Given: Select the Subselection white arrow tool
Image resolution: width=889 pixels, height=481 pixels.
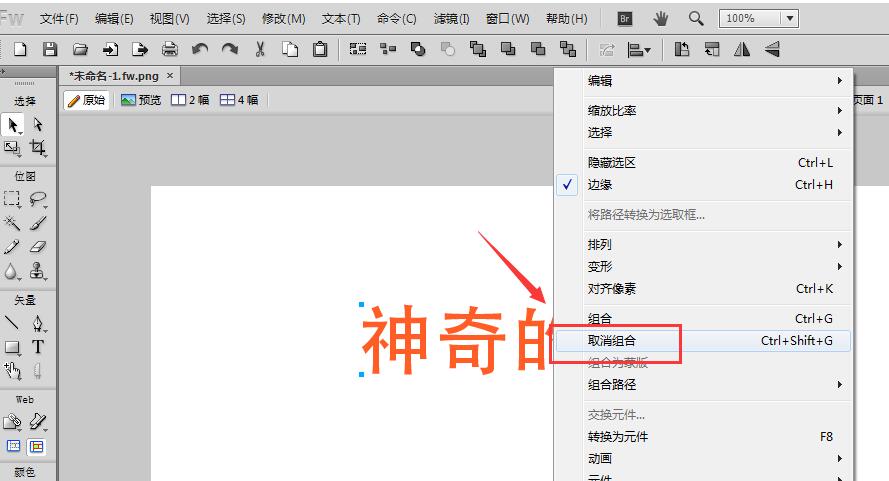Looking at the screenshot, I should [x=37, y=124].
